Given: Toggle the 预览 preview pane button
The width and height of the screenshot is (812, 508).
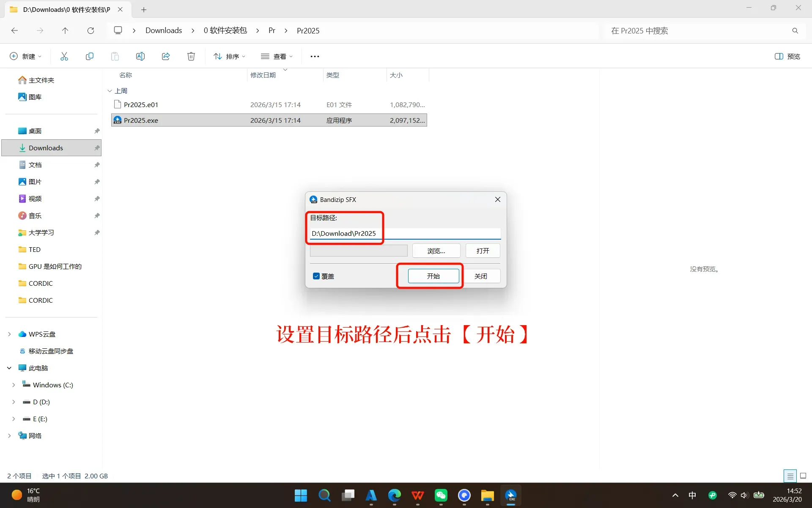Looking at the screenshot, I should (787, 56).
